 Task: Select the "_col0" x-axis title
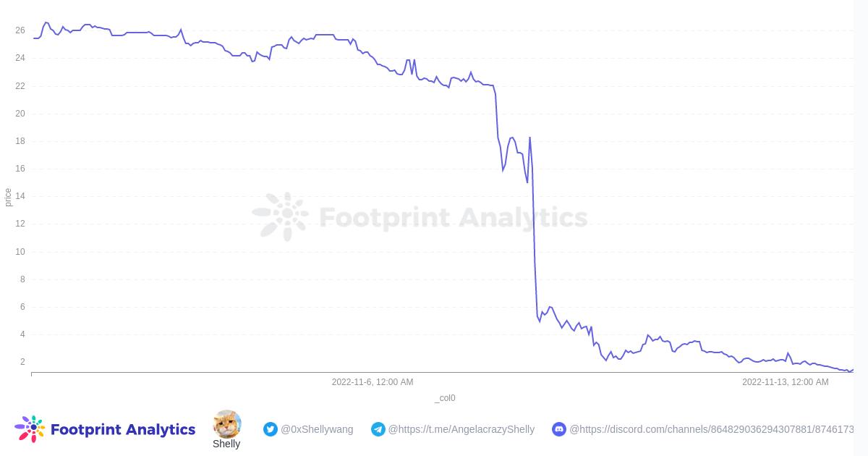click(x=445, y=398)
